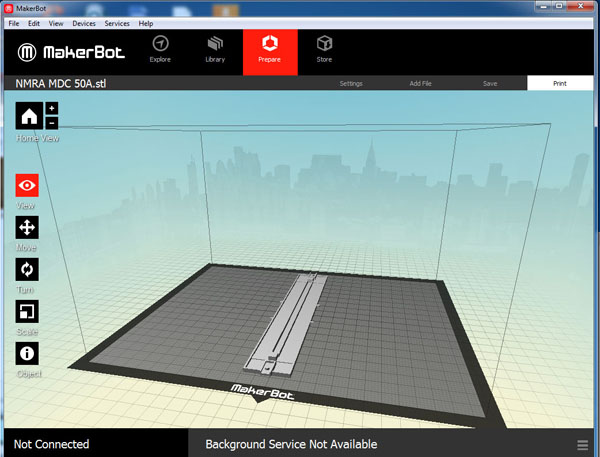Zoom in with the plus button
This screenshot has height=457, width=600.
tap(52, 108)
